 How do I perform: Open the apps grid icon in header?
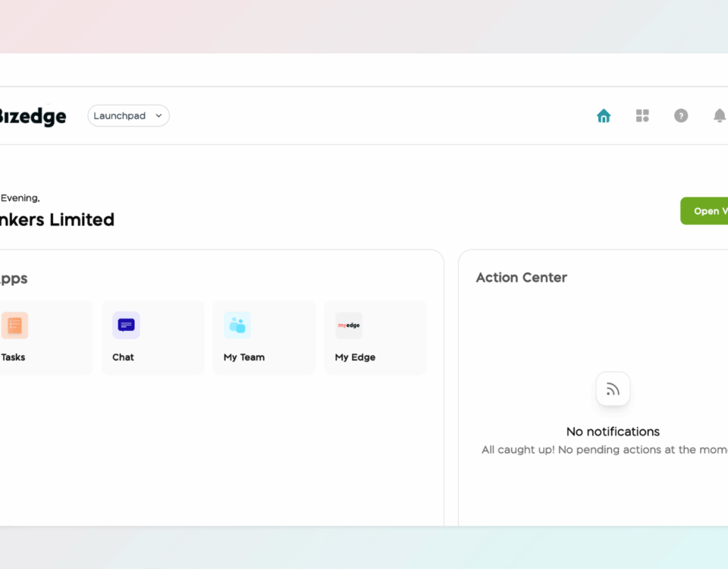tap(642, 116)
